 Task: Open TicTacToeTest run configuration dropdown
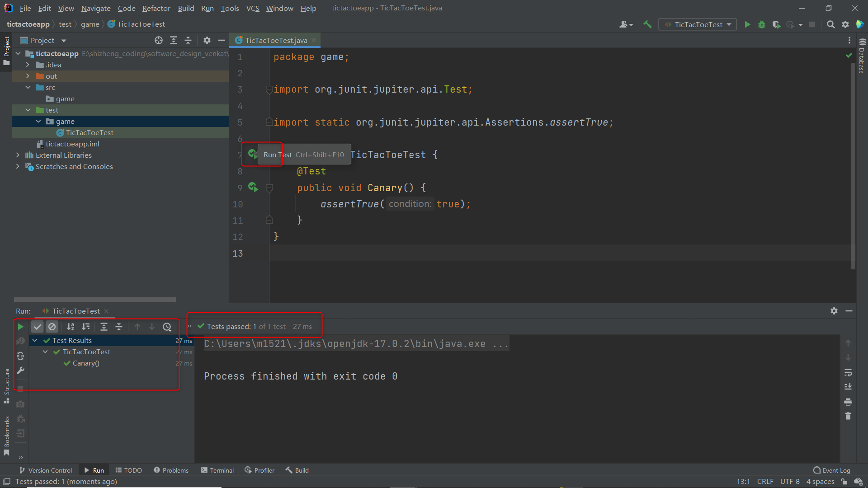698,24
